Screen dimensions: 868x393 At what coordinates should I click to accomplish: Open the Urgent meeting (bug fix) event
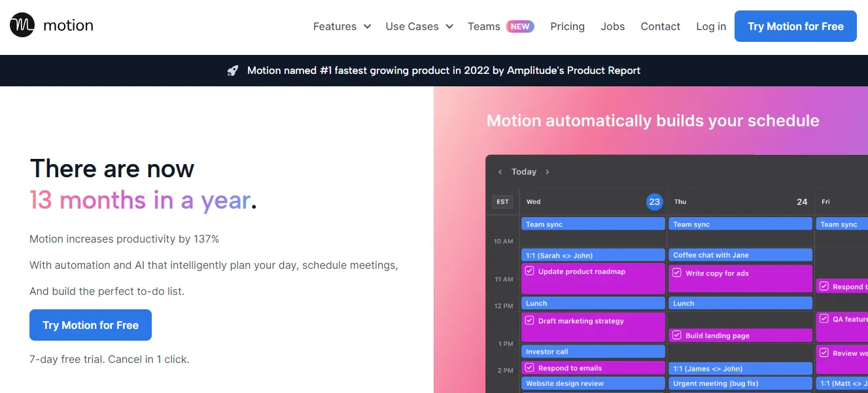[740, 384]
